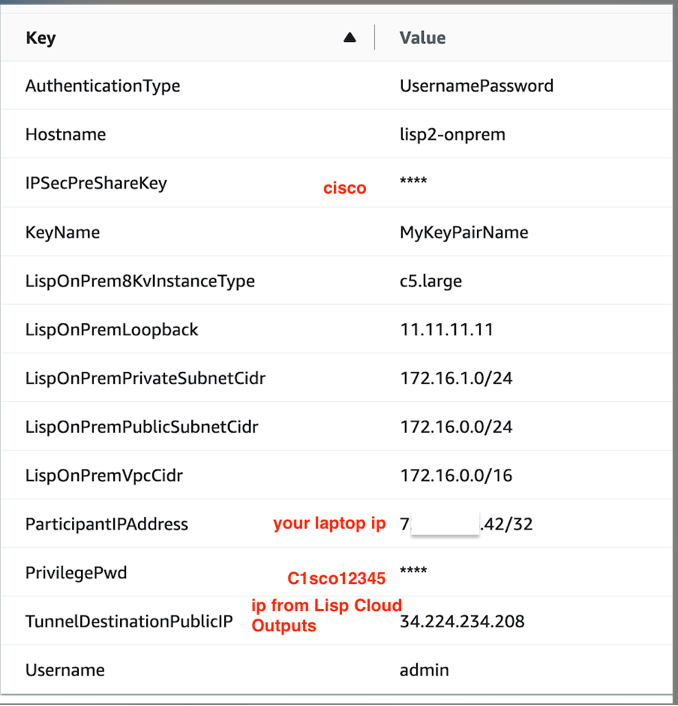
Task: Click the TunnelDestinationPublicIP key
Action: [129, 622]
